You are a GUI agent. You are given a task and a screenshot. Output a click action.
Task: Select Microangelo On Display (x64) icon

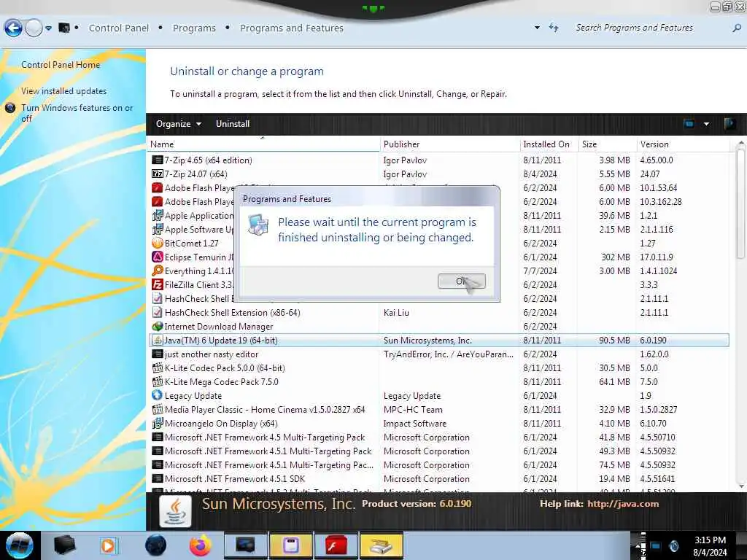coord(158,423)
